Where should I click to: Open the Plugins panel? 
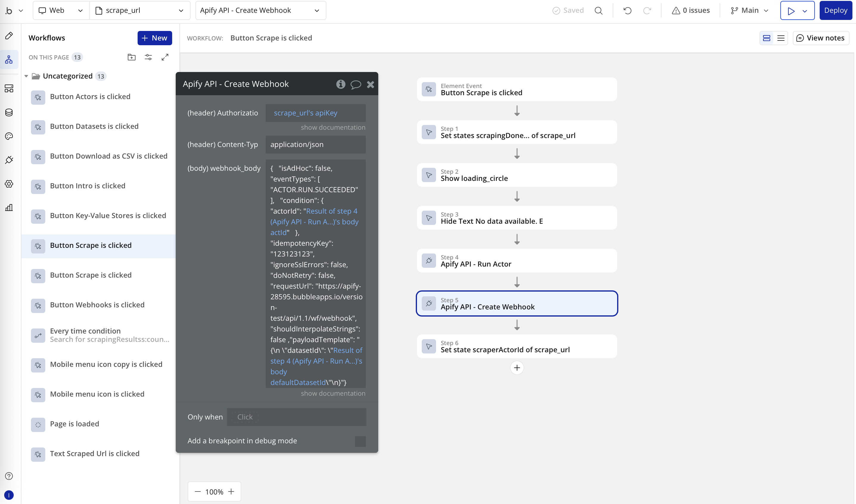(x=9, y=160)
